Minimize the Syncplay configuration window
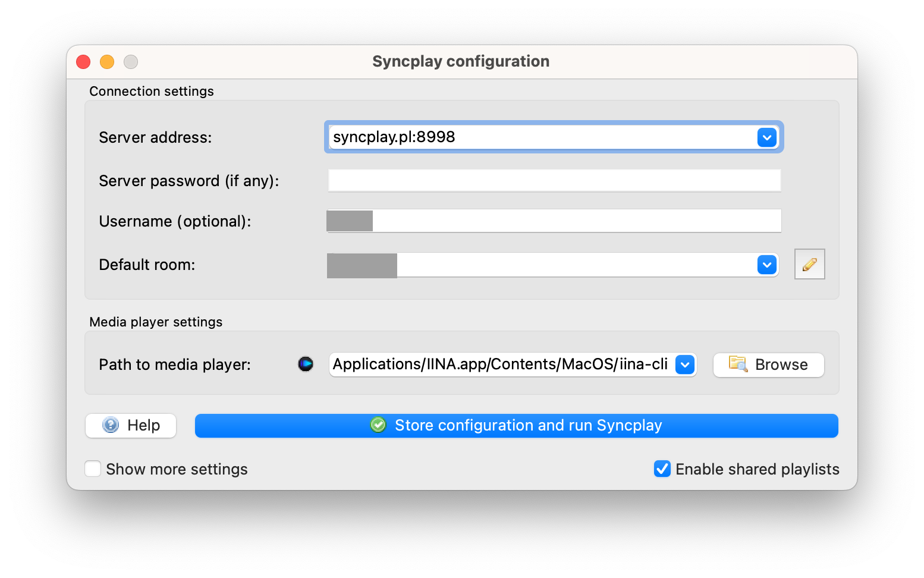 coord(107,62)
